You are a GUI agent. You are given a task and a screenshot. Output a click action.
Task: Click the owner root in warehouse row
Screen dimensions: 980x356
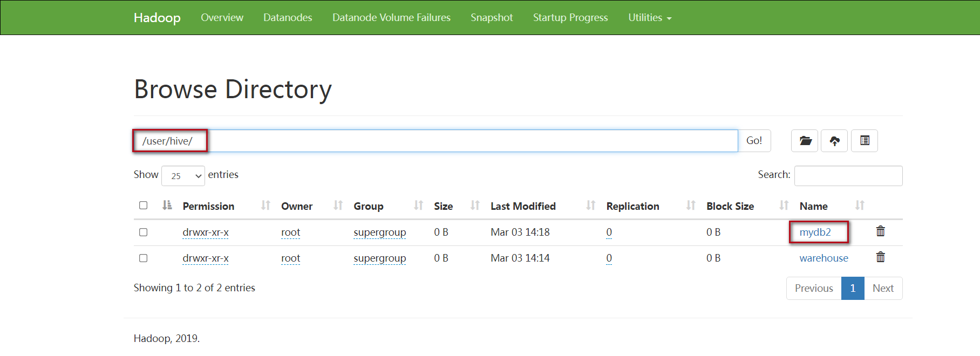coord(290,258)
